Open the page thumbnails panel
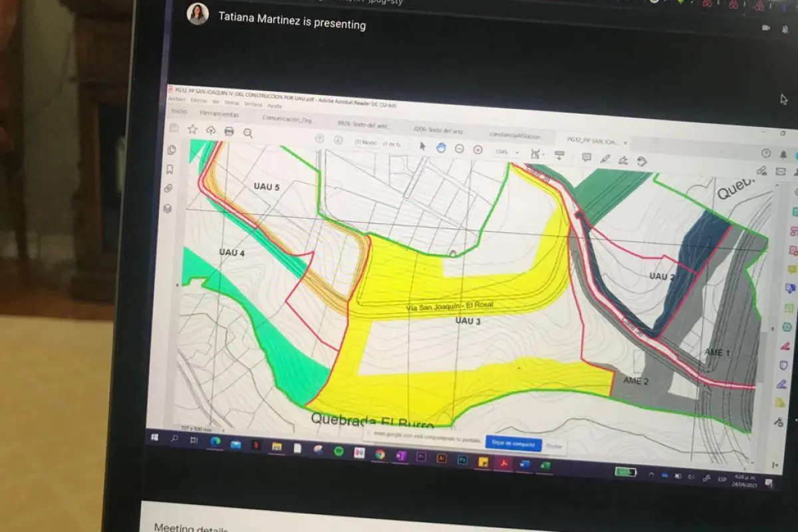The width and height of the screenshot is (798, 532). [172, 150]
